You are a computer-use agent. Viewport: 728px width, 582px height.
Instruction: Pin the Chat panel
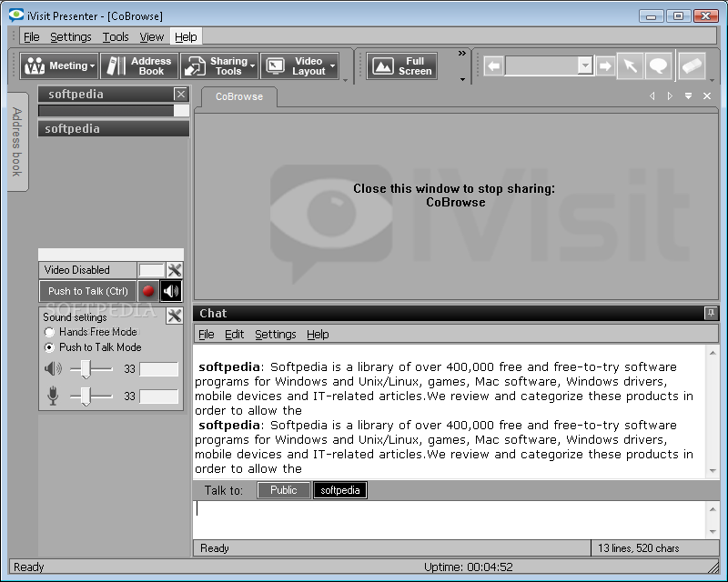coord(711,313)
